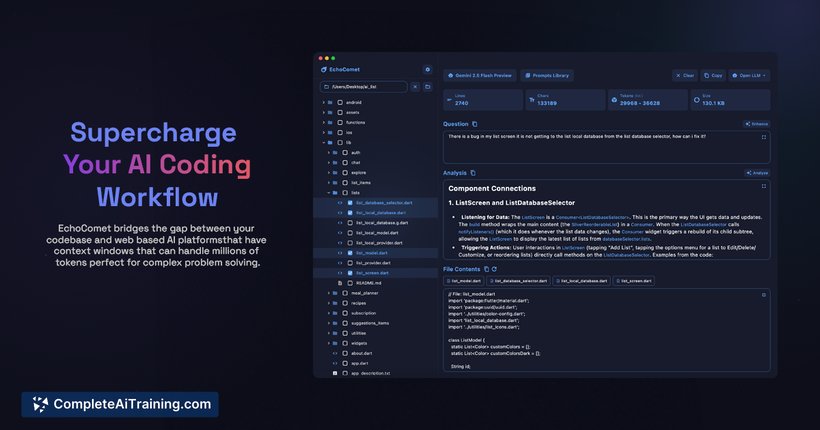This screenshot has height=430, width=820.
Task: Open the Open LLM dropdown
Action: [x=749, y=76]
